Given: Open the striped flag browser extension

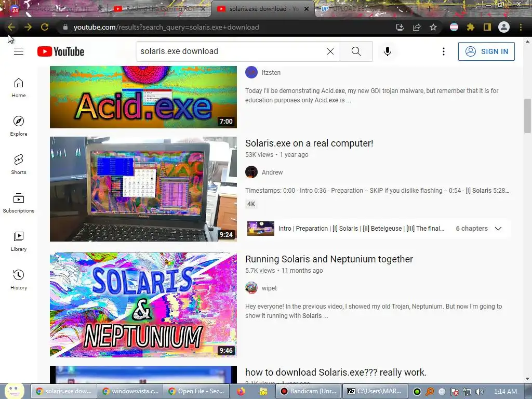Looking at the screenshot, I should coord(454,27).
